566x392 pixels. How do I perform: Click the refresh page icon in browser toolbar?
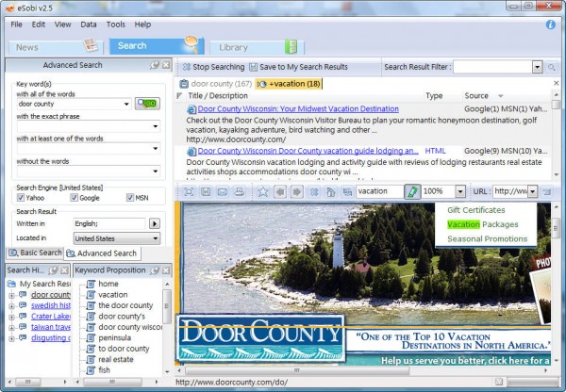[347, 191]
